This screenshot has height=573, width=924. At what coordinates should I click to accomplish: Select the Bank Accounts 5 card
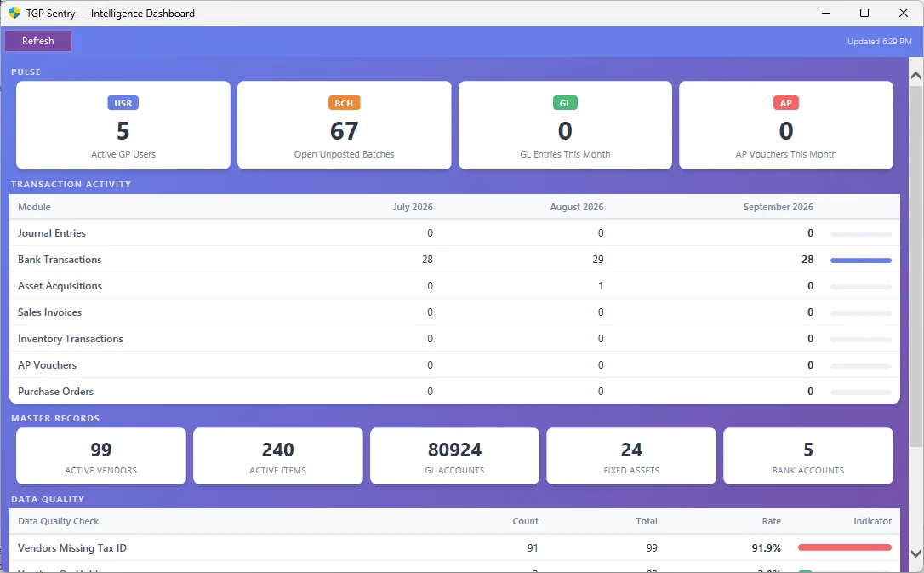(x=808, y=456)
